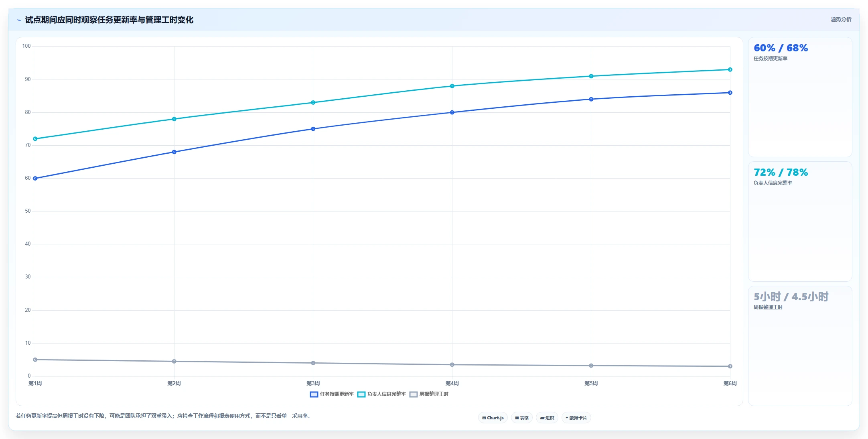Click the 第2周 x-axis label

tap(174, 383)
